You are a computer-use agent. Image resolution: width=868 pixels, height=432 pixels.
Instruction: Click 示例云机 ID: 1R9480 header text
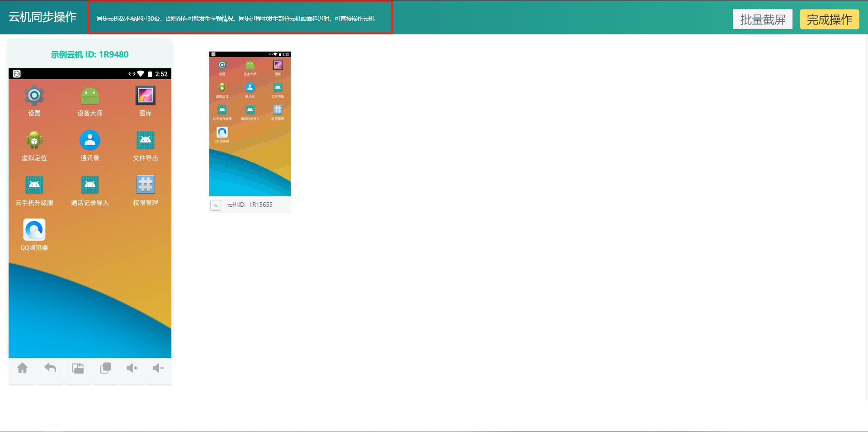90,55
